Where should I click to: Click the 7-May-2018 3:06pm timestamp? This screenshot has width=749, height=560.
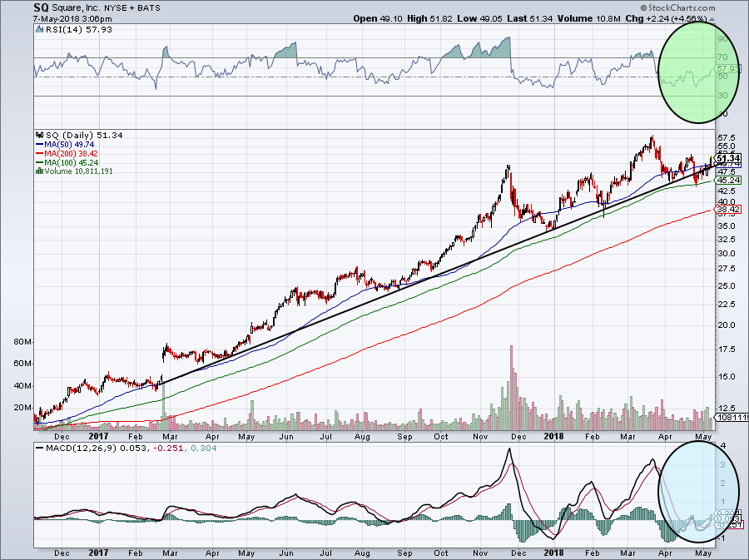pyautogui.click(x=72, y=19)
